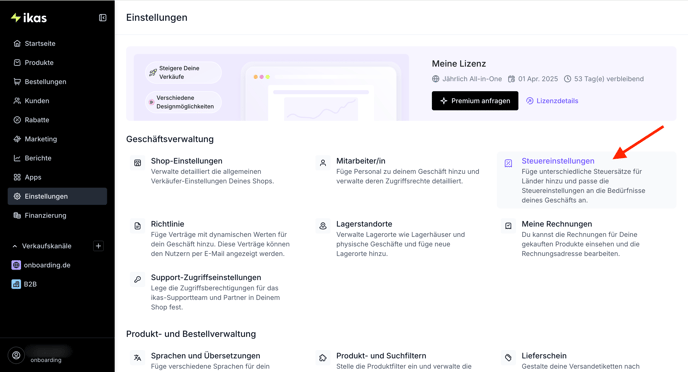Click the ikas lightning logo

pyautogui.click(x=29, y=18)
